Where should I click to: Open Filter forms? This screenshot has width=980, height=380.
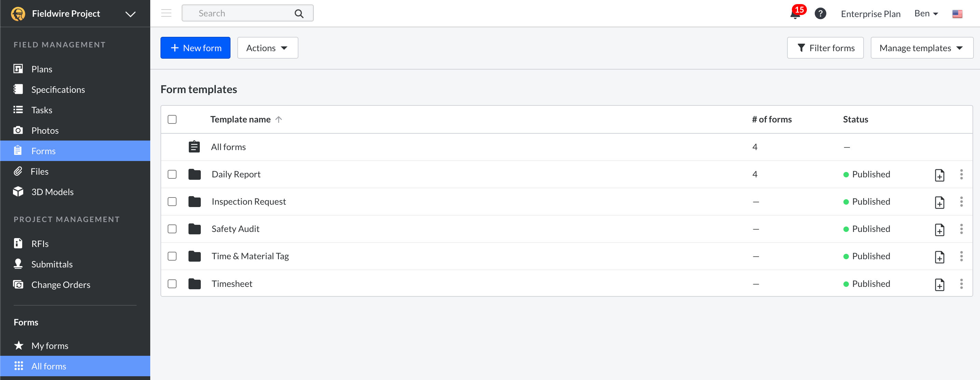coord(825,47)
